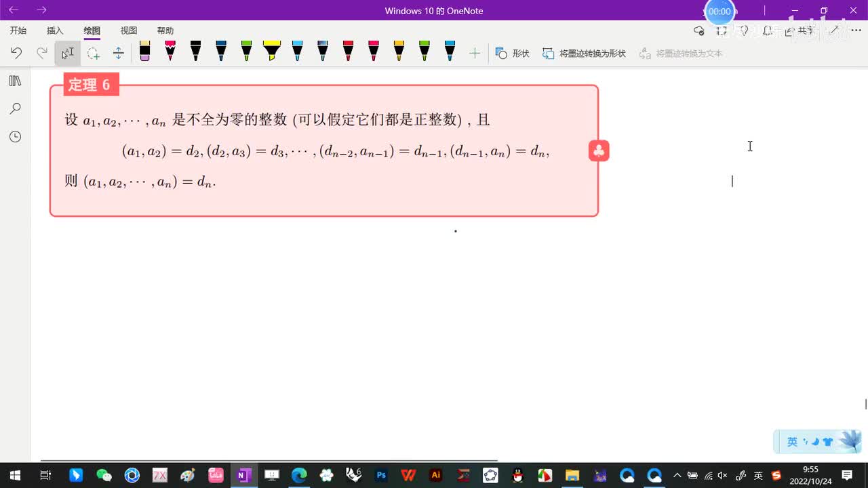Switch tray input language 英 indicator
The height and width of the screenshot is (488, 868).
[x=758, y=476]
